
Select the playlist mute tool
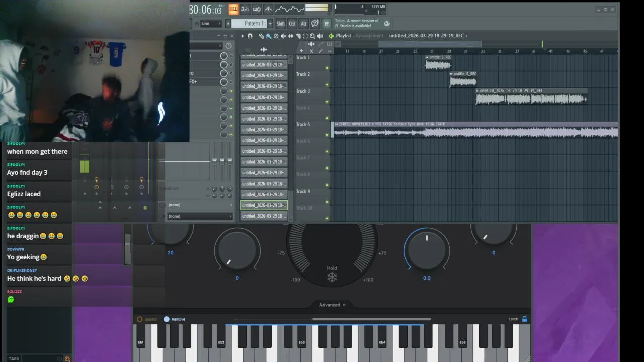283,36
